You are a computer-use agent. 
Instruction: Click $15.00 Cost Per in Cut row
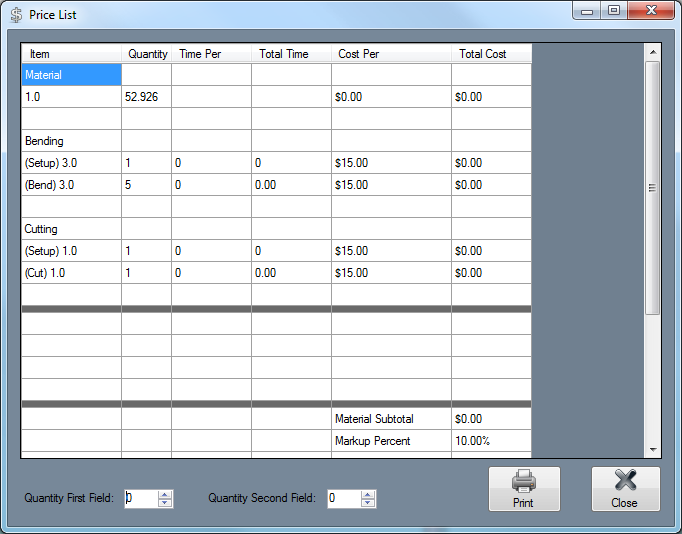(391, 273)
